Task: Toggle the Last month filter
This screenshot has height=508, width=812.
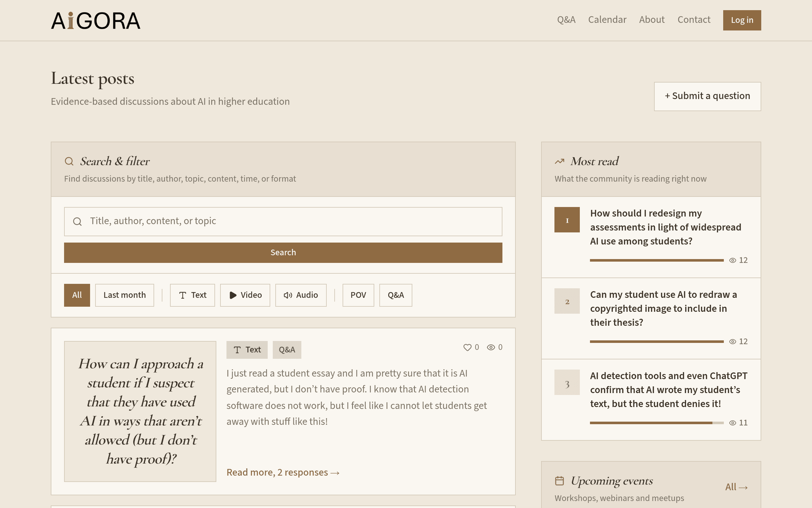Action: pyautogui.click(x=124, y=295)
